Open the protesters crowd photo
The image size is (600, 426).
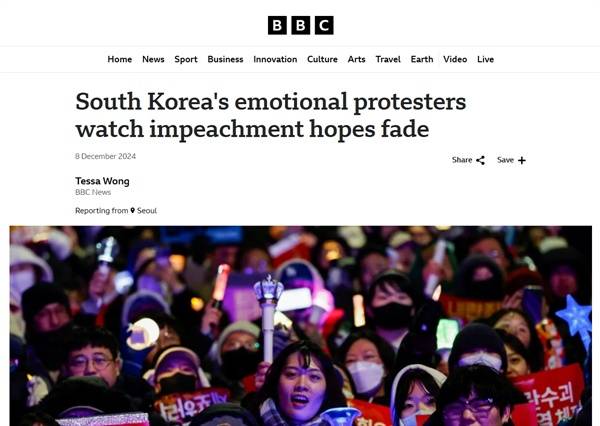301,326
